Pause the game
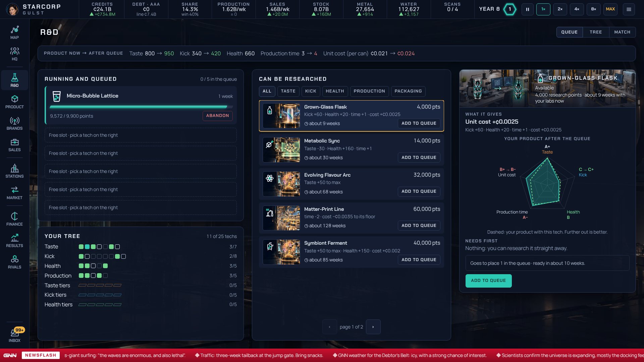 click(x=527, y=9)
